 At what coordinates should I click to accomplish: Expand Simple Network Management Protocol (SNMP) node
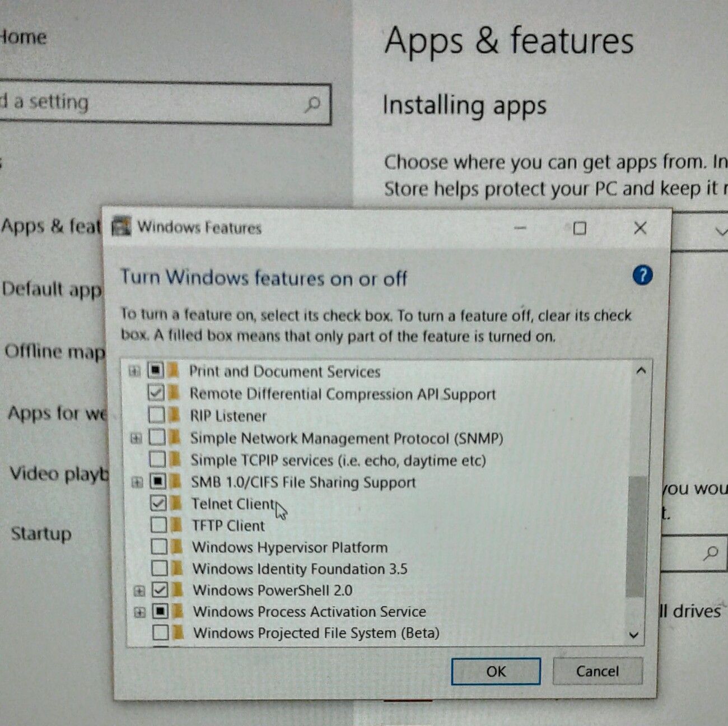(136, 438)
